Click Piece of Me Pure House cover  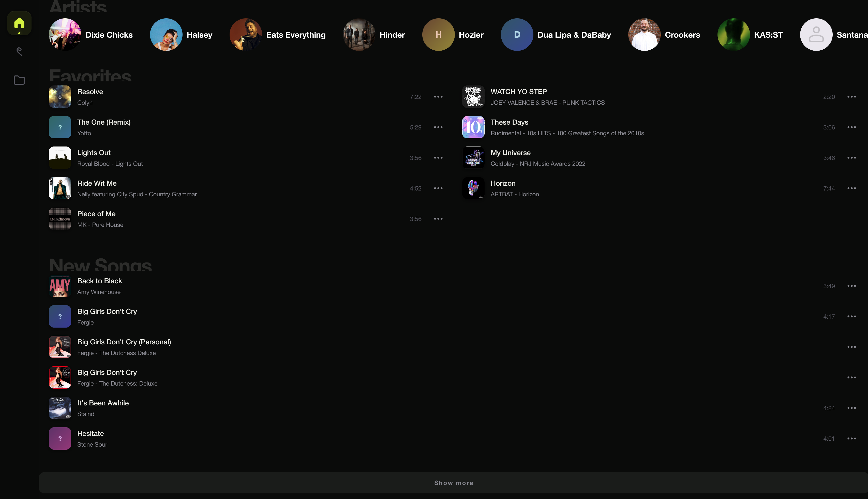pyautogui.click(x=60, y=219)
